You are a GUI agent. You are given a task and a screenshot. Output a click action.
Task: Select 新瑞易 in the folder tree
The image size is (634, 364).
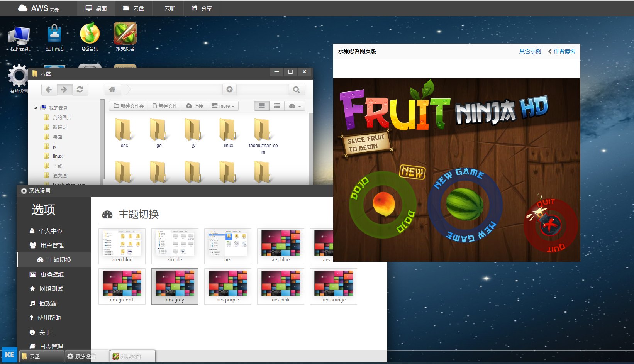[x=59, y=127]
